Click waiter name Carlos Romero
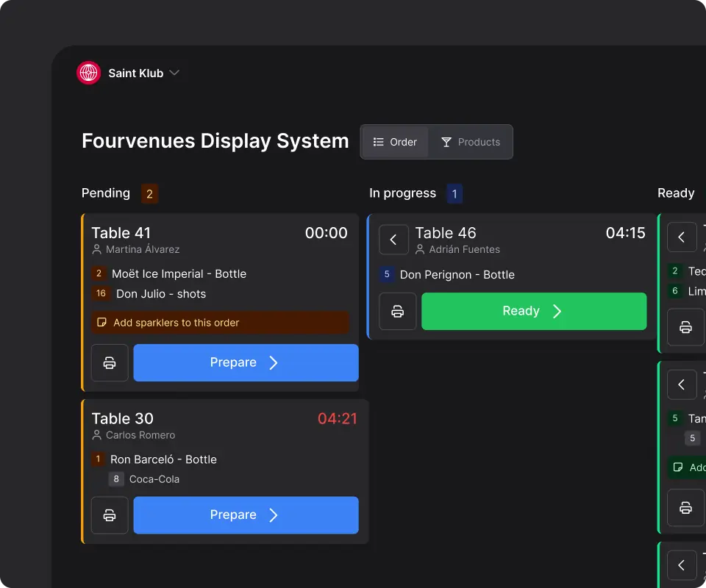706x588 pixels. (x=140, y=435)
